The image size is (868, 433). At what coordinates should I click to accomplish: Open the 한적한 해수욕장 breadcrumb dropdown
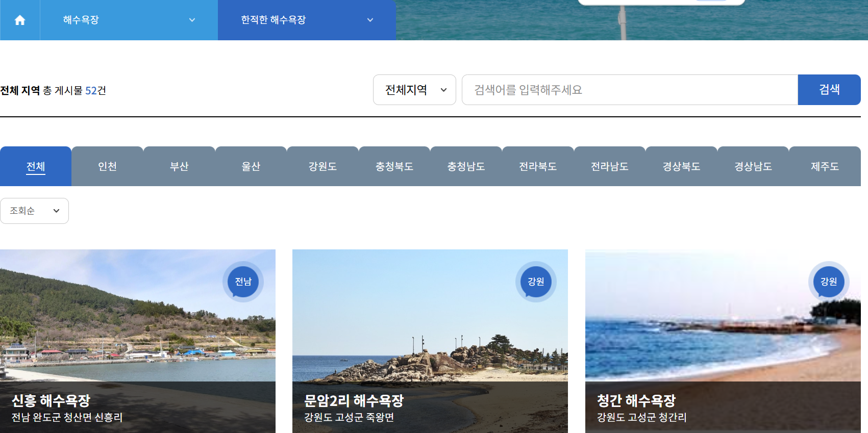(x=307, y=20)
